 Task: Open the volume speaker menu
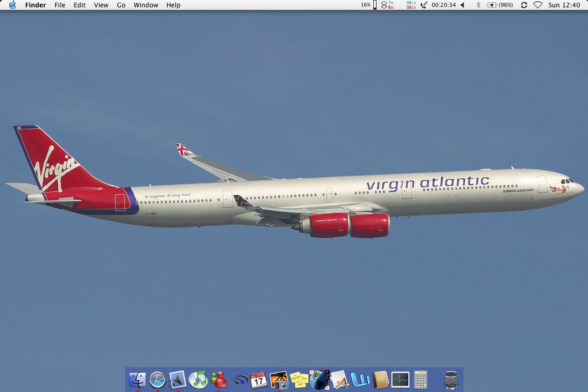click(462, 5)
